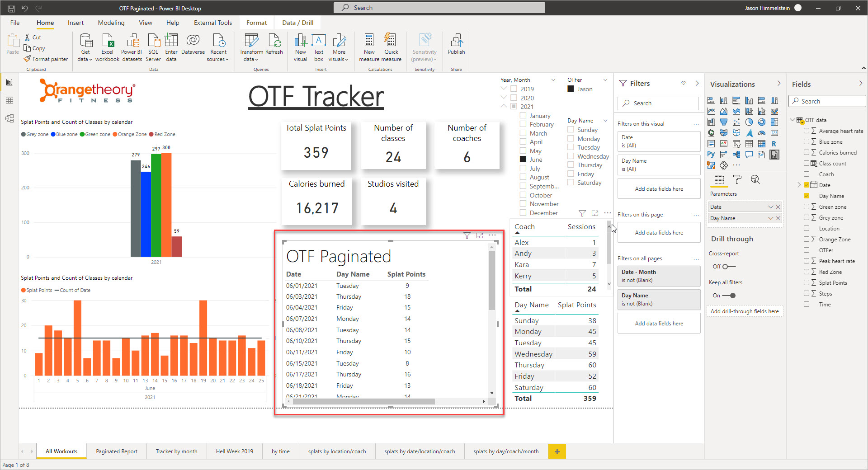Tick the Wednesday day name checkbox

571,156
